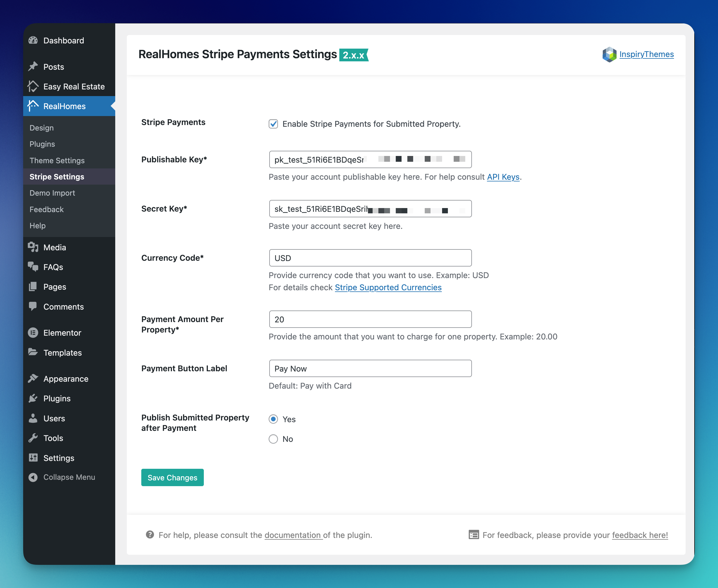Click the Tools wrench icon
This screenshot has width=718, height=588.
tap(33, 438)
